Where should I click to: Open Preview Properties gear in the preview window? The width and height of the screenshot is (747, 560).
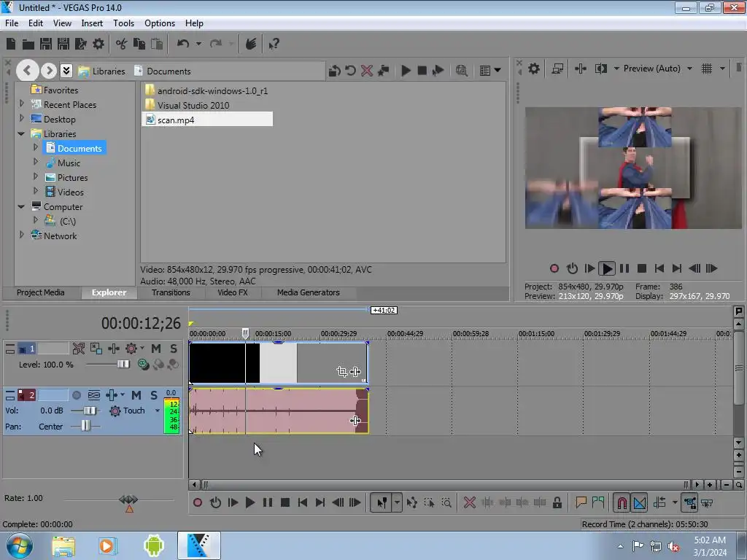534,69
